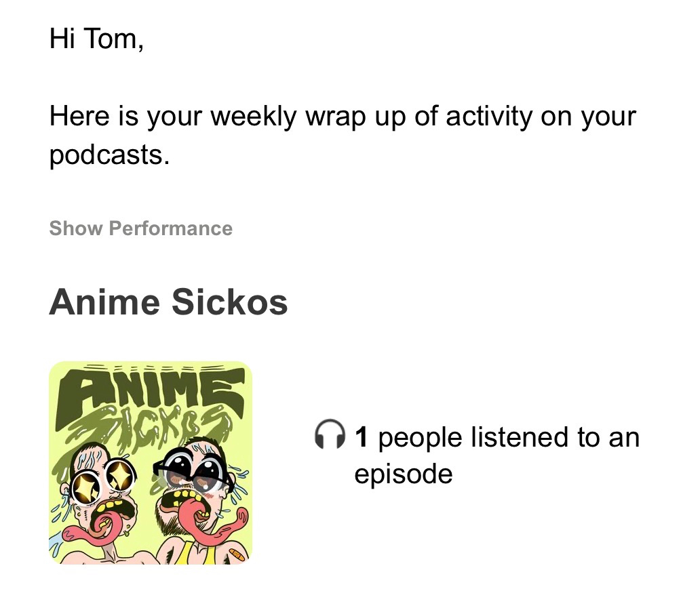Click the weekly wrap up intro sentence
Screen dimensions: 700x591
click(x=343, y=117)
